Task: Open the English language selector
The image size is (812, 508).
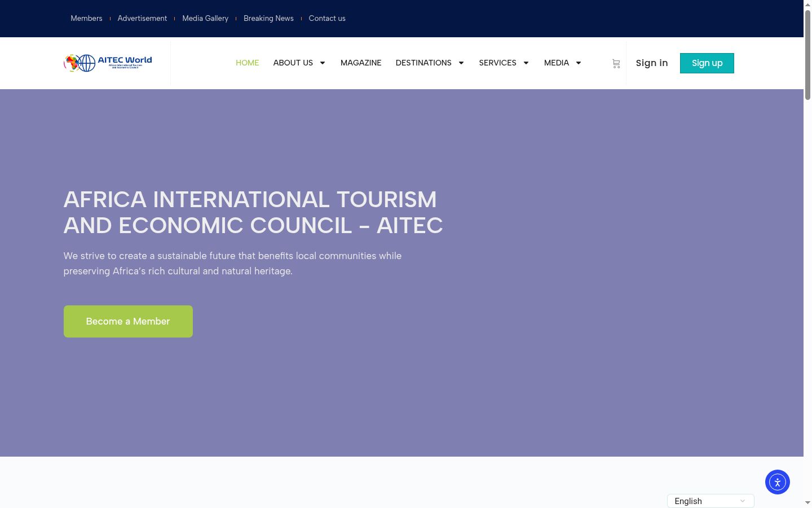Action: click(x=710, y=501)
